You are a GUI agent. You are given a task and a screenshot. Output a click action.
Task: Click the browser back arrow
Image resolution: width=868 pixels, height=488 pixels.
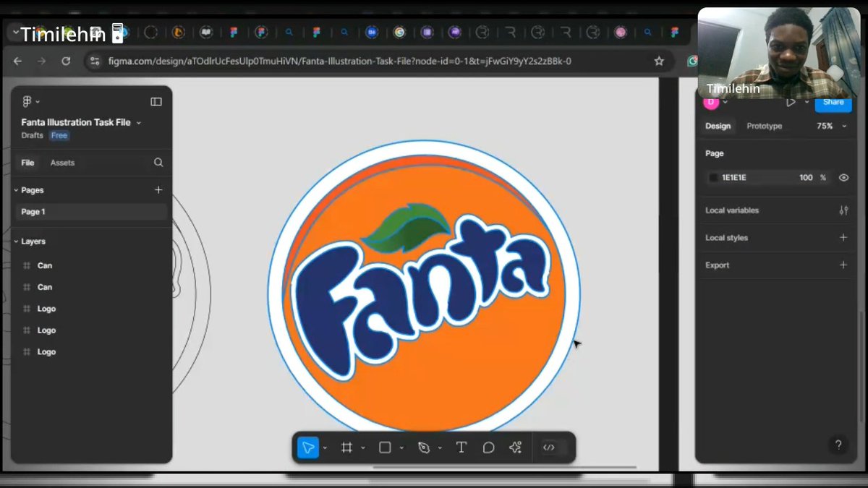pos(18,61)
